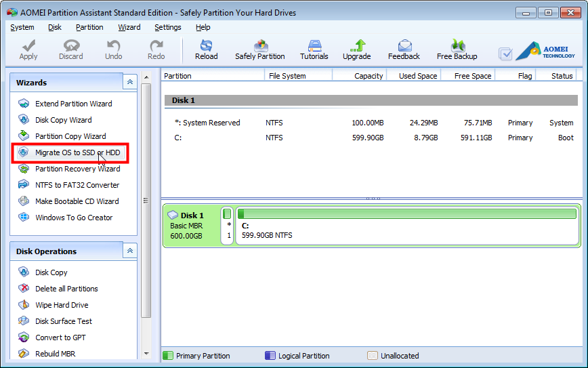Open the Feedback envelope icon

[x=404, y=45]
